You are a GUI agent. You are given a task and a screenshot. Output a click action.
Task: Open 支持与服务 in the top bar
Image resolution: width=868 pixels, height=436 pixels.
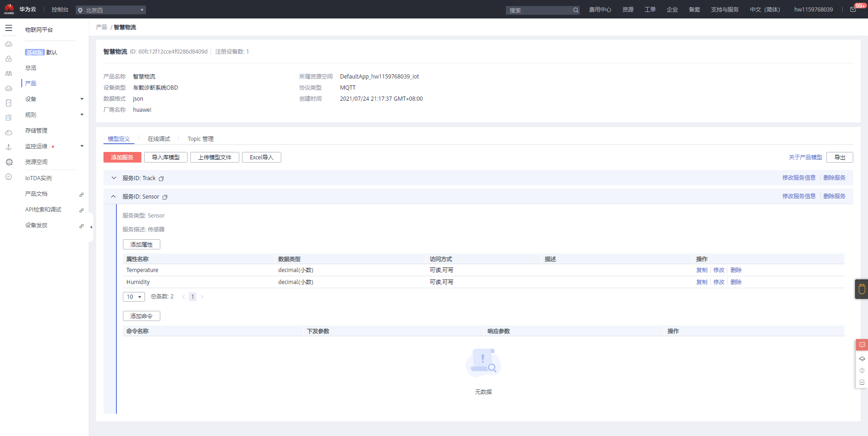pyautogui.click(x=725, y=10)
